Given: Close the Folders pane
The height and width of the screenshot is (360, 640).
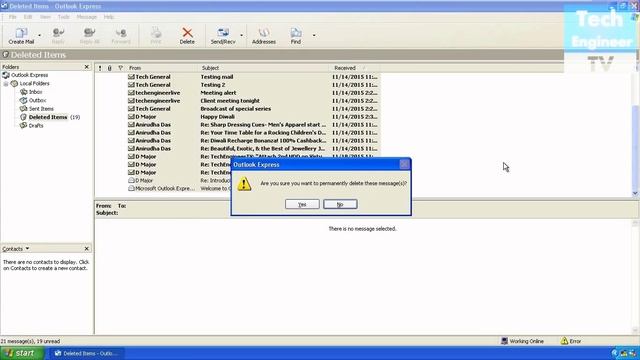Looking at the screenshot, I should (x=87, y=67).
